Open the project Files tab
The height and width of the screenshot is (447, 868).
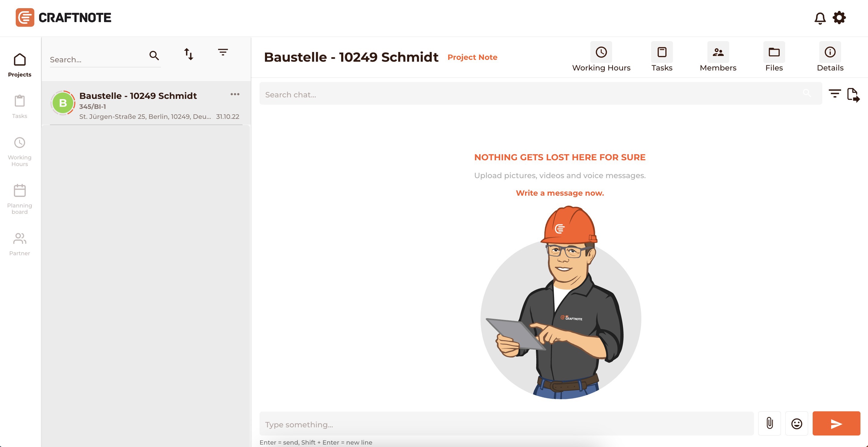coord(774,57)
